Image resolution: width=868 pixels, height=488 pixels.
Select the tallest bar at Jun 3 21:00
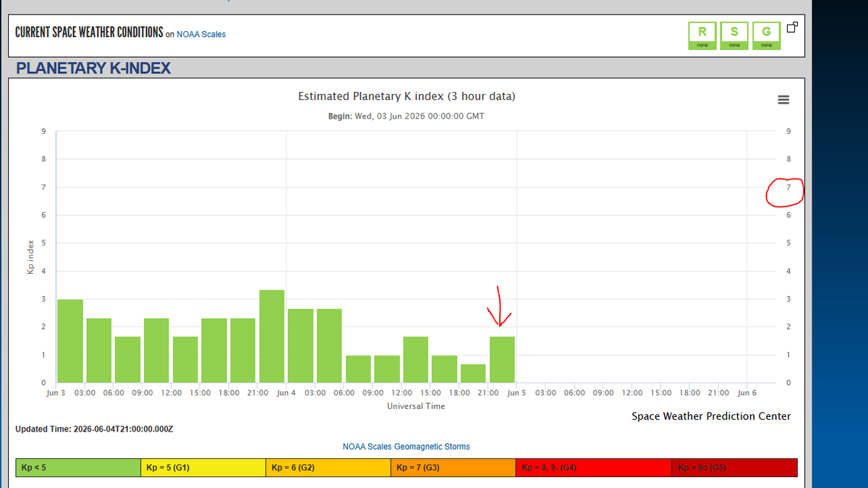272,336
